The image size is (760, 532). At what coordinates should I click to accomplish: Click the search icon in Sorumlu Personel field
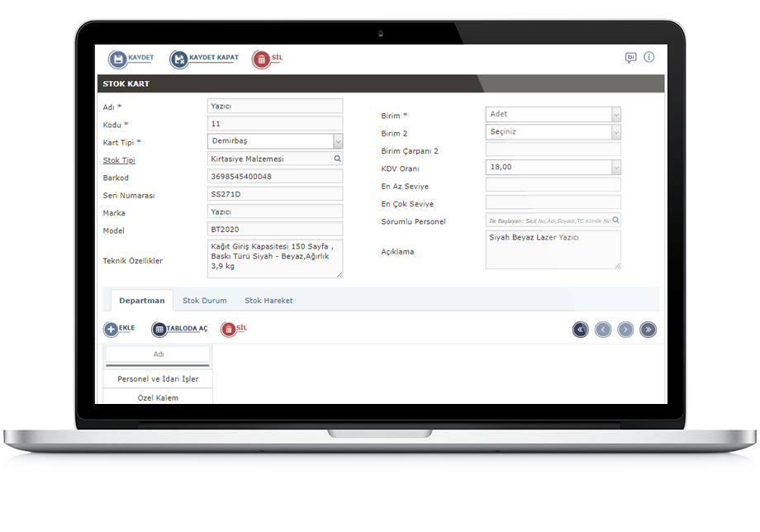(x=616, y=221)
